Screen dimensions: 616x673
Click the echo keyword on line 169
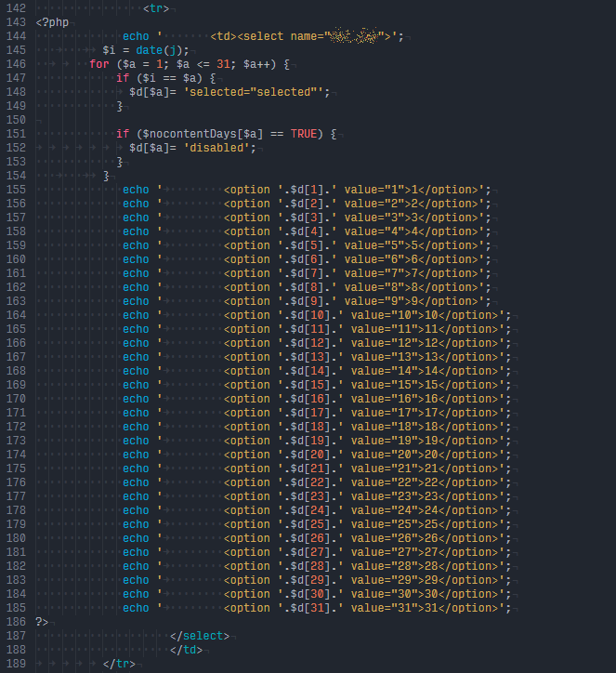click(x=136, y=385)
